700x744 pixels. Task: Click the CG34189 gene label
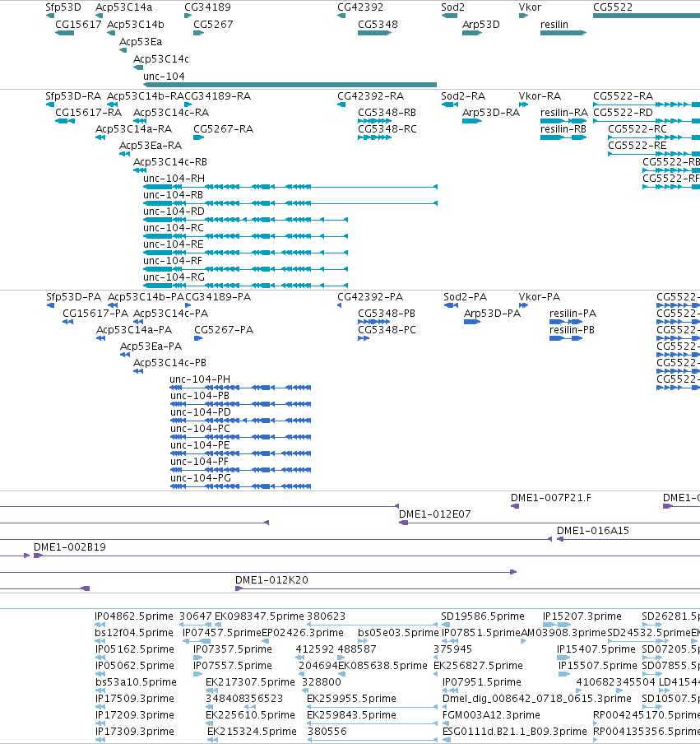click(207, 7)
